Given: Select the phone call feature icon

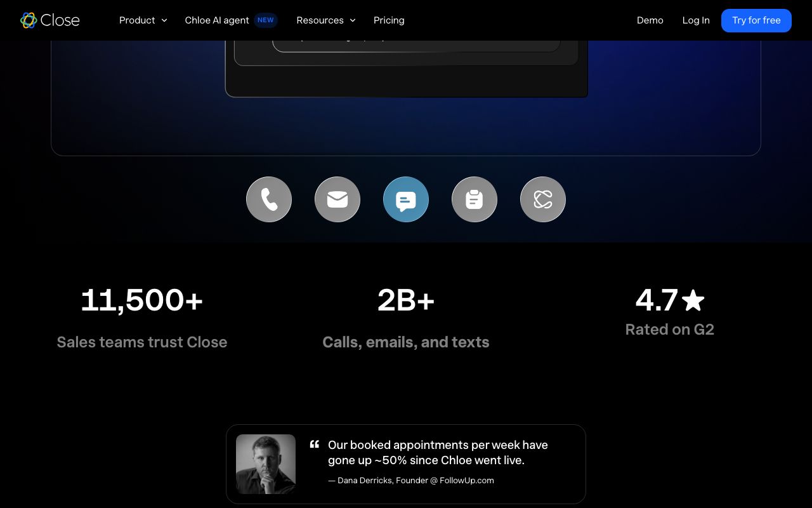Looking at the screenshot, I should point(269,199).
